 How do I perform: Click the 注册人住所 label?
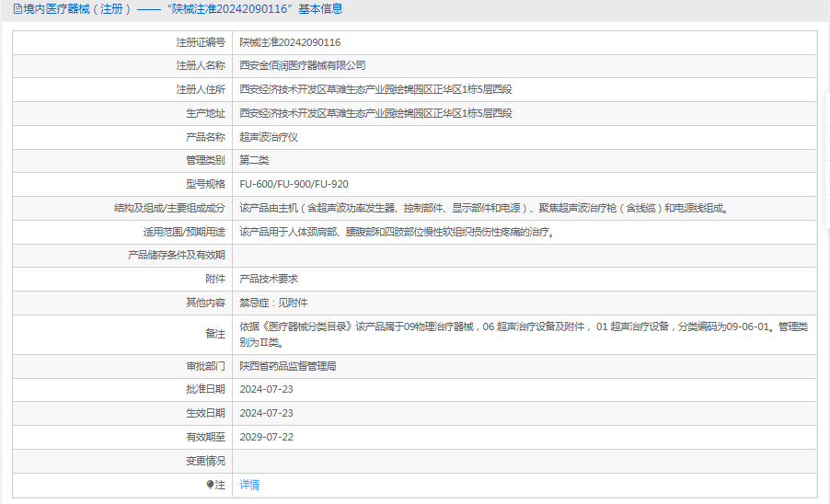pos(201,89)
